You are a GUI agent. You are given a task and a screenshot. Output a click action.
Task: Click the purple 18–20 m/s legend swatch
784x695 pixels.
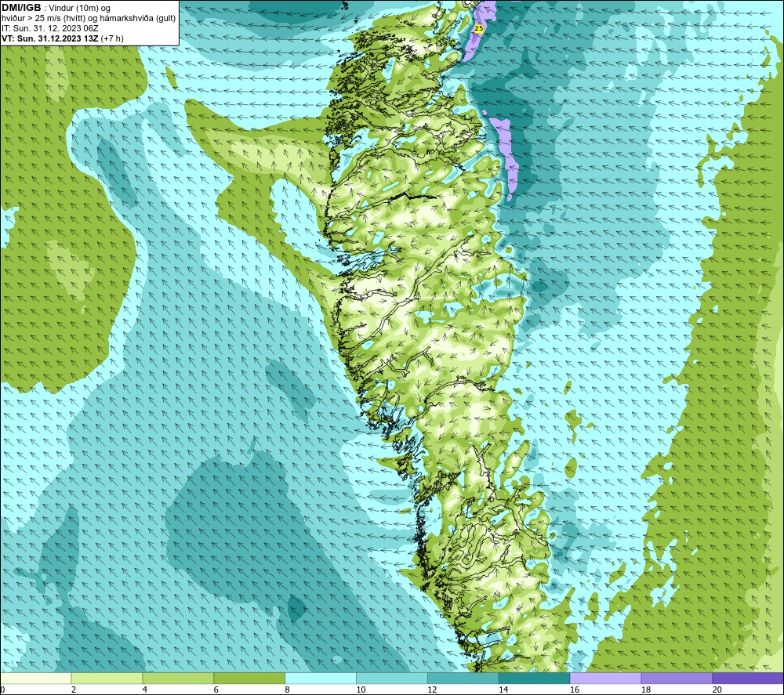(677, 678)
